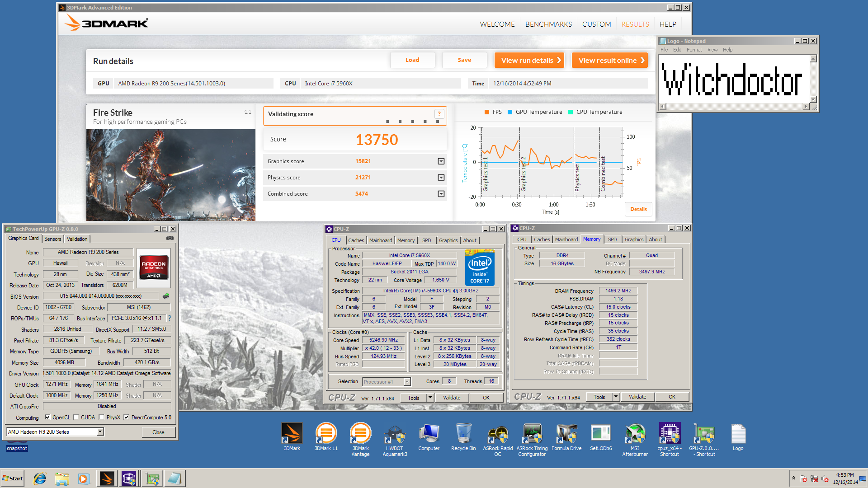Switch to 3DMark via taskbar icon
This screenshot has width=868, height=488.
107,479
